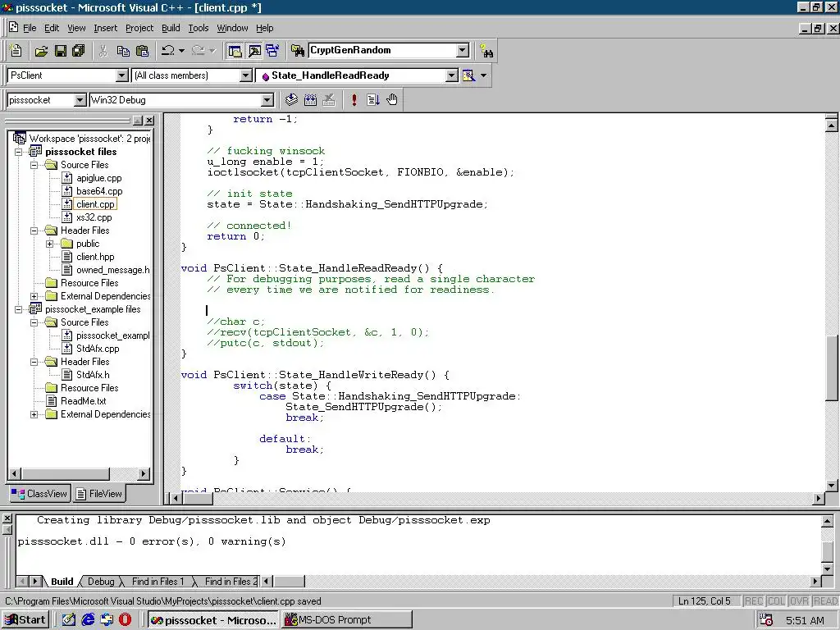Click the code editor vertical scrollbar thumb

pos(832,367)
